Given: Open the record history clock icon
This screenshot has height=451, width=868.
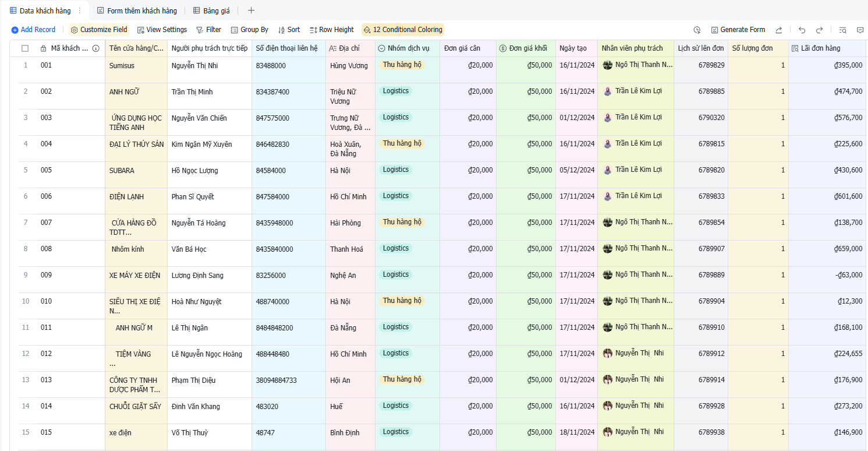Looking at the screenshot, I should (x=697, y=30).
